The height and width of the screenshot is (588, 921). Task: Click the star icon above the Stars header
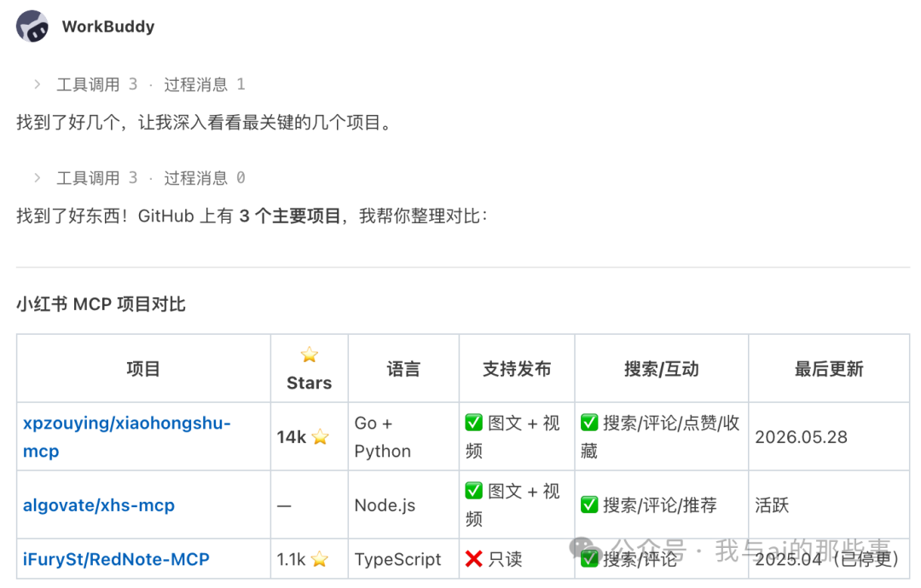click(x=309, y=355)
